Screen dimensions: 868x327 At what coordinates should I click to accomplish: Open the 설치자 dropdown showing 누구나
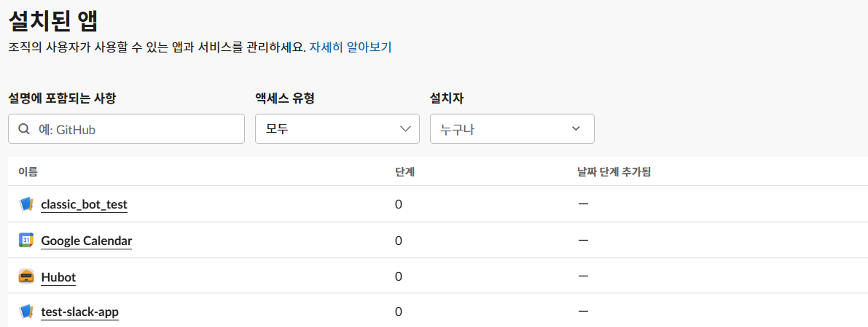pos(512,129)
